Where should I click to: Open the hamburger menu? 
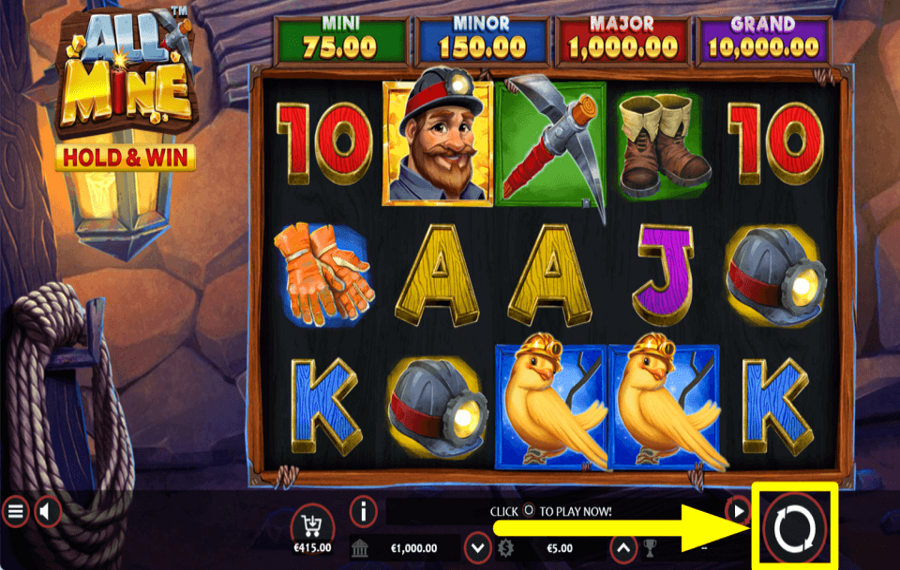coord(15,511)
